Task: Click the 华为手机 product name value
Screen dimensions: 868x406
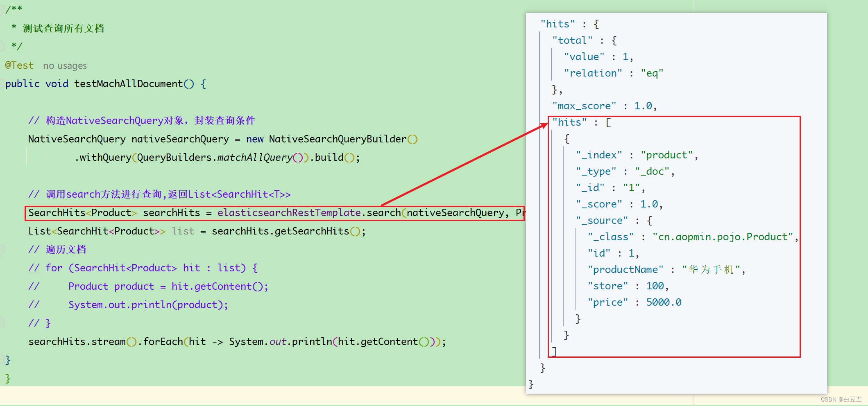Action: [x=711, y=270]
